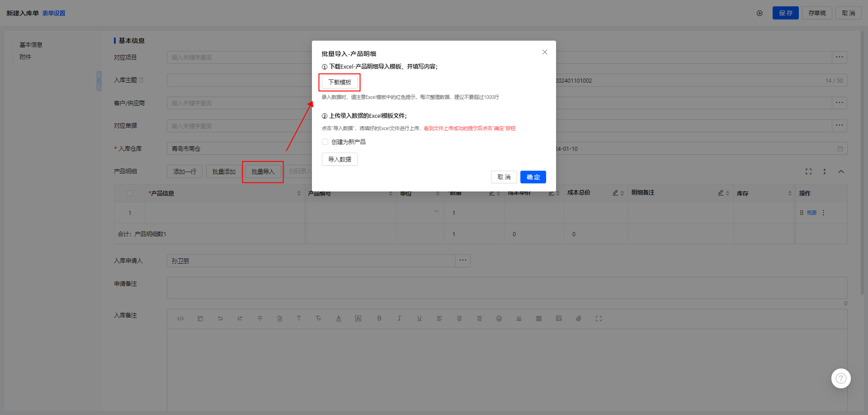Collapse the 产品明细 section with the chevron
The height and width of the screenshot is (415, 868).
(841, 172)
